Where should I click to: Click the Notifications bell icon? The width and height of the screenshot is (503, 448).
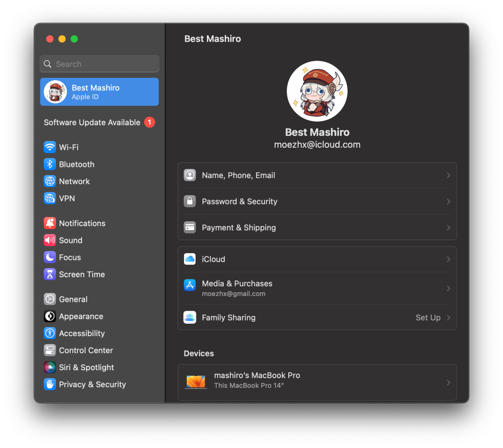50,223
